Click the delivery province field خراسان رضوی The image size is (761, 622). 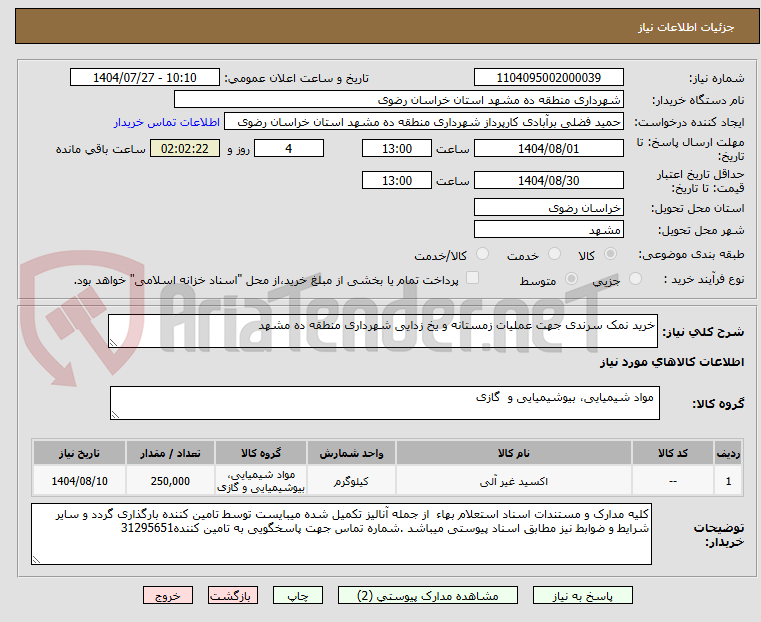[549, 208]
